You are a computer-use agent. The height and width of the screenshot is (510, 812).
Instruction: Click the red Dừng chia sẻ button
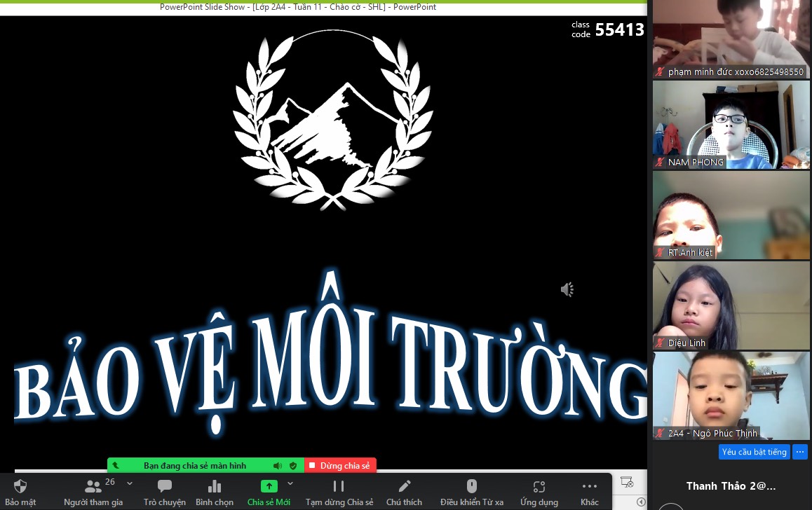(x=340, y=466)
